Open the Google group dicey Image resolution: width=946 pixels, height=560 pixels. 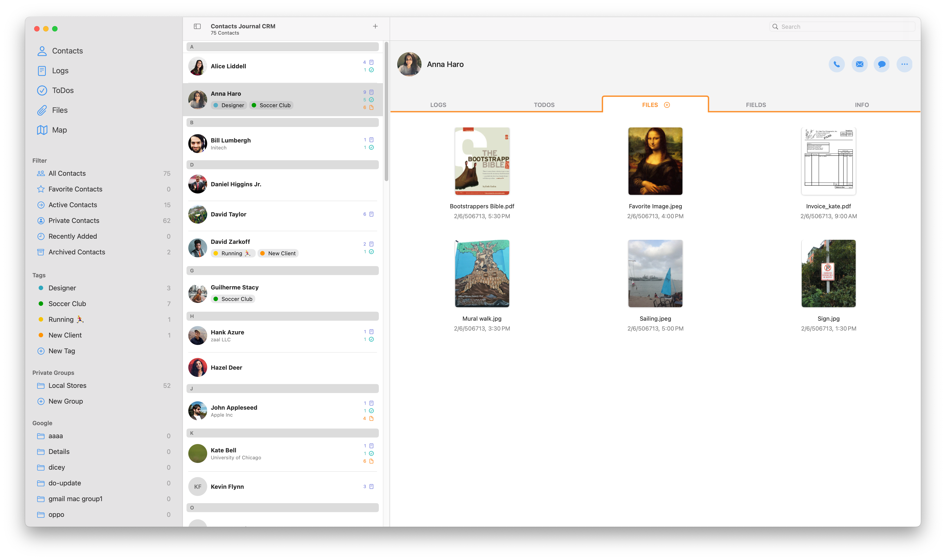click(x=103, y=468)
